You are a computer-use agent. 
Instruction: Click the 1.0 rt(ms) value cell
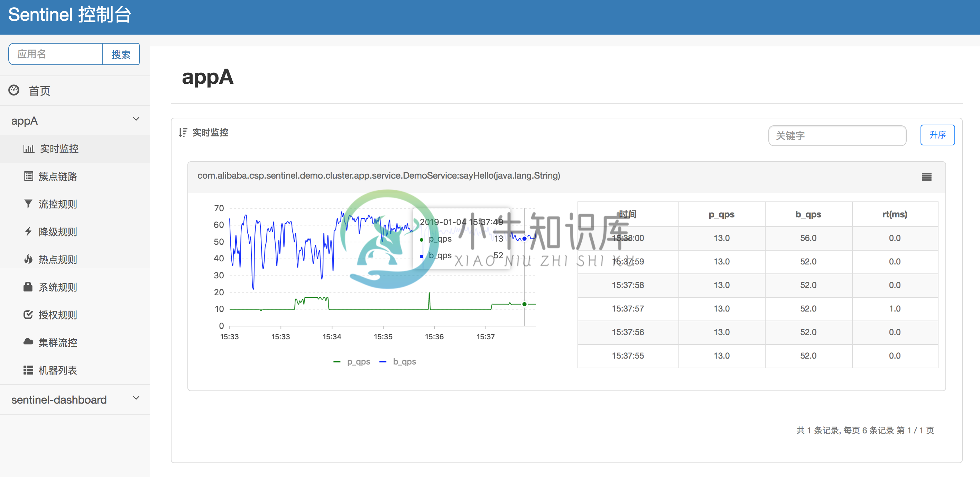click(895, 309)
